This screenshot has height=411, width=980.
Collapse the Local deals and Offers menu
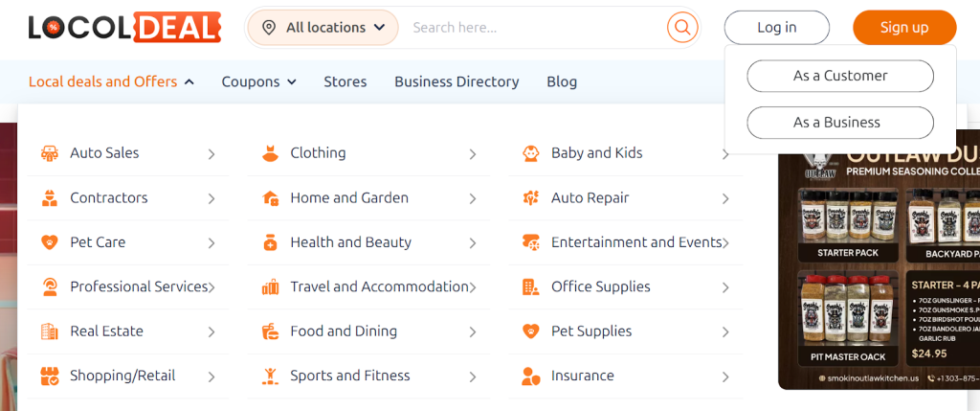[x=111, y=82]
